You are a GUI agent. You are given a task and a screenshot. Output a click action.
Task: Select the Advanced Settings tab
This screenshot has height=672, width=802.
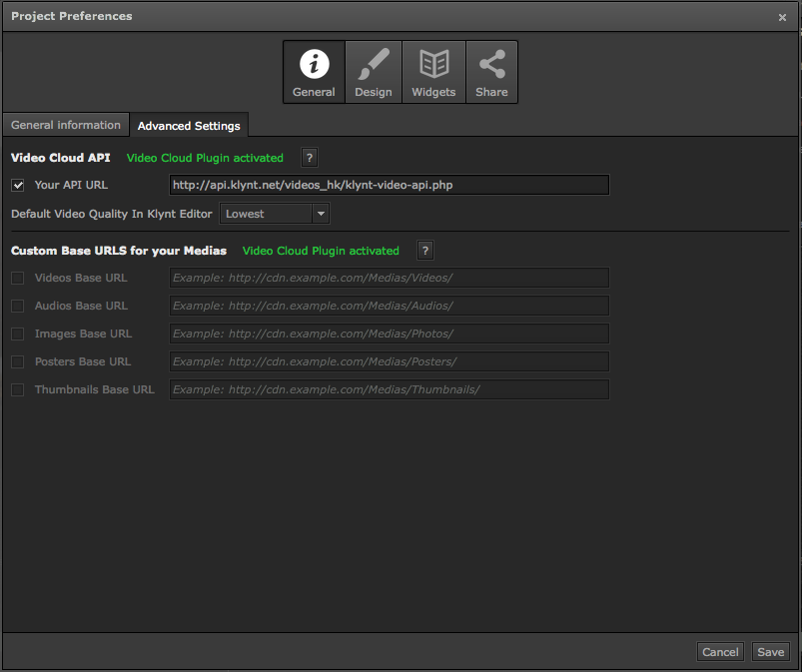pos(189,125)
